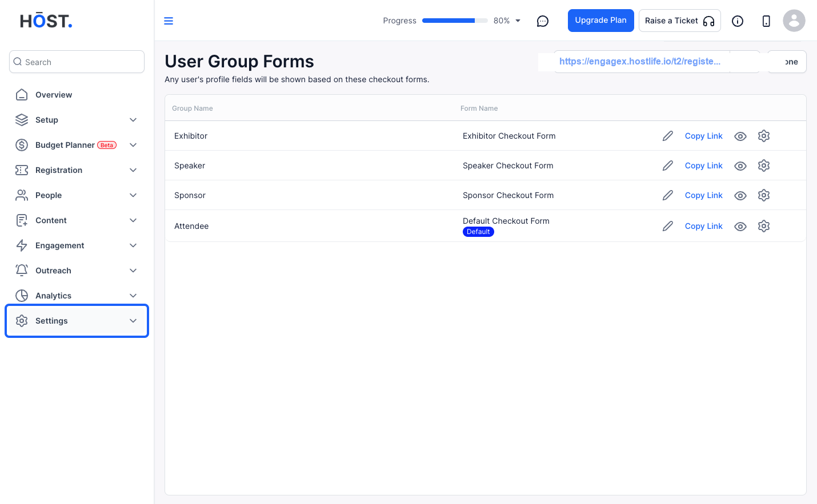The height and width of the screenshot is (504, 817).
Task: Click the pencil icon for Attendee row
Action: (x=668, y=226)
